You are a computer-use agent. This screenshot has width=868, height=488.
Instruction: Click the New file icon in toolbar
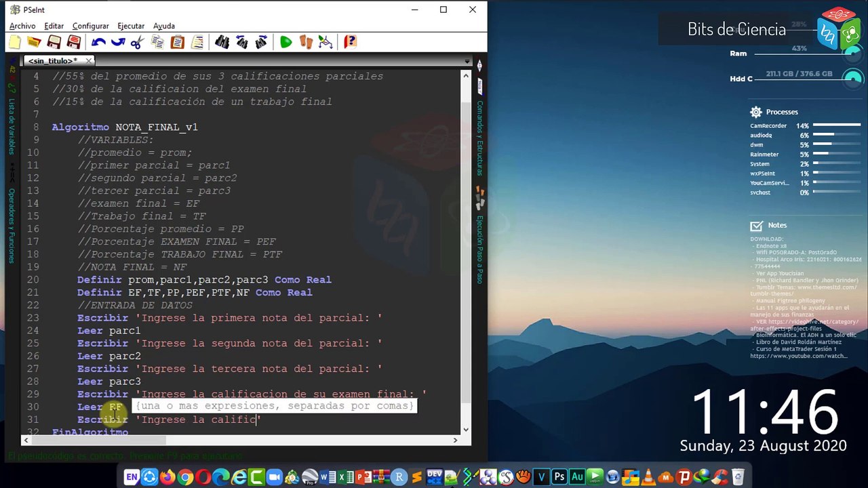click(15, 42)
